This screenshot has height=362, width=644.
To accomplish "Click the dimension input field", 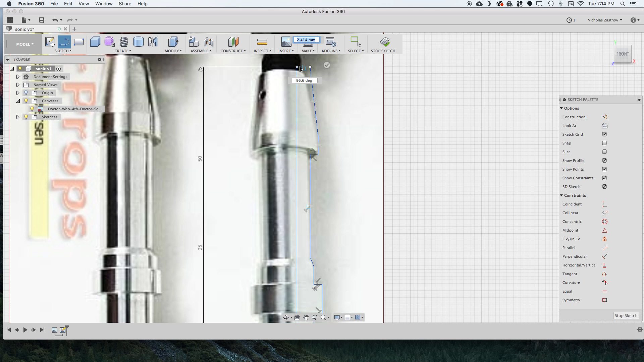I will 307,40.
